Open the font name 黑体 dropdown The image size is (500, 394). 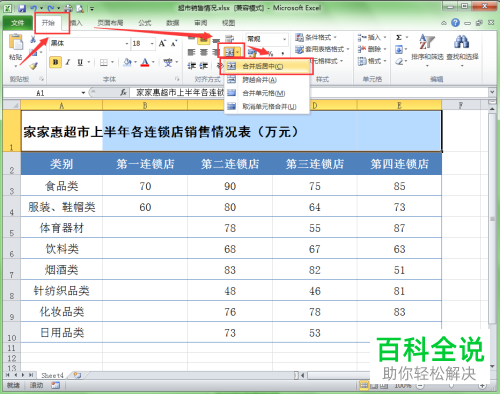coord(127,44)
